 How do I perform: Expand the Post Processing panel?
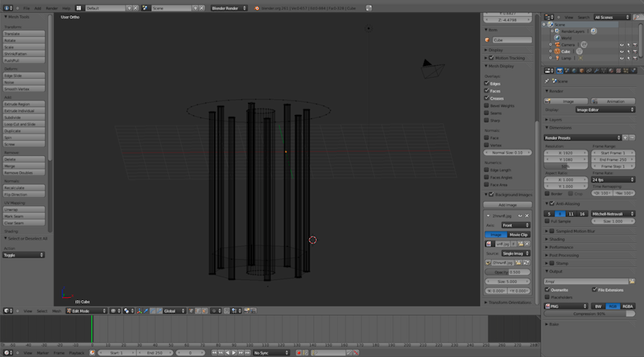(x=563, y=255)
